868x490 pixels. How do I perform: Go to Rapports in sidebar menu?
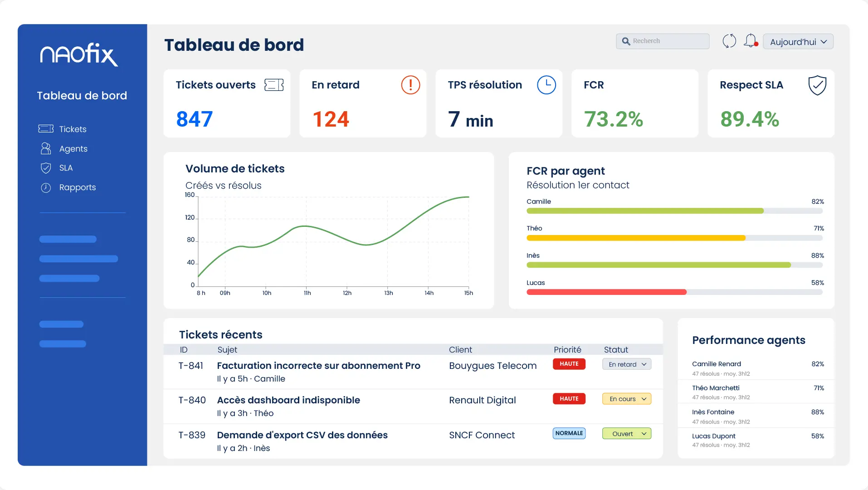pos(78,187)
